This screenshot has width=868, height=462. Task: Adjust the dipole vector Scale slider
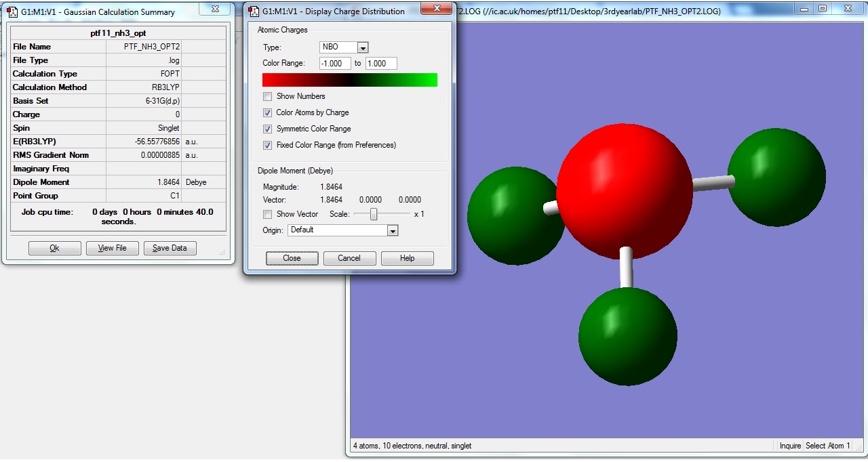pyautogui.click(x=374, y=214)
